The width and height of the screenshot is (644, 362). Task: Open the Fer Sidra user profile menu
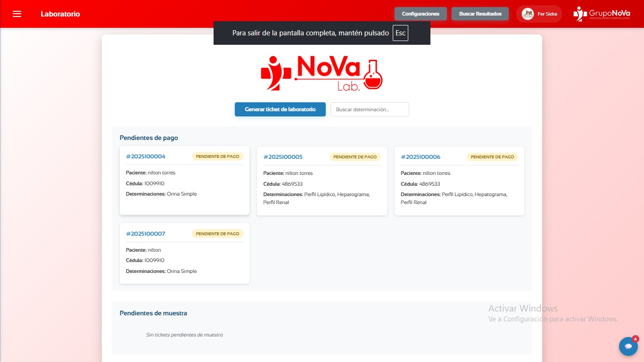547,14
